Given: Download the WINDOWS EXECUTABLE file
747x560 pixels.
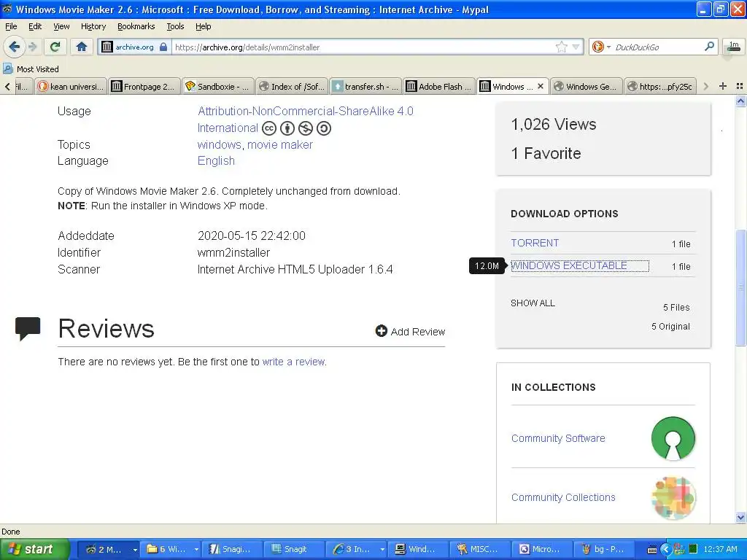Looking at the screenshot, I should point(569,265).
